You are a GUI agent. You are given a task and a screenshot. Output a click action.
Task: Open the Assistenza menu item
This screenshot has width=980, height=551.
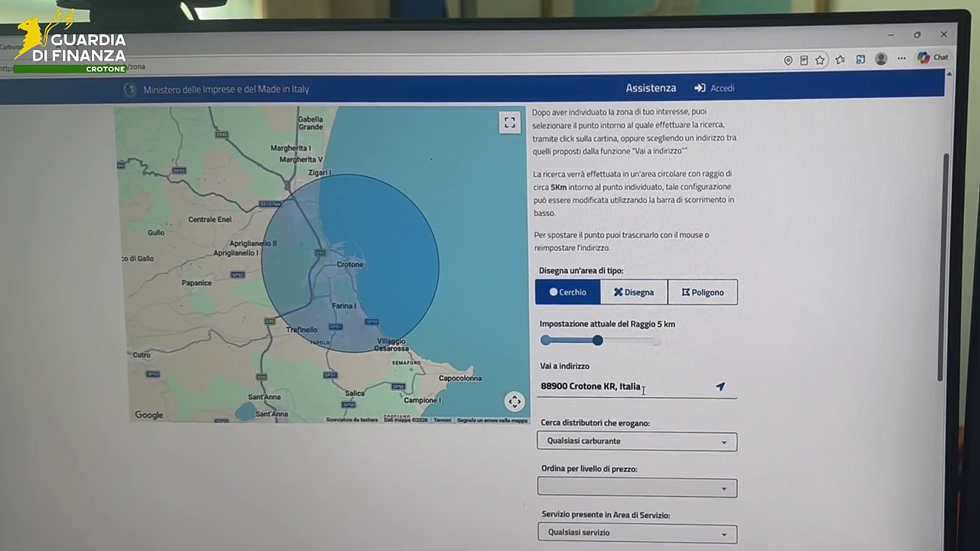click(x=651, y=88)
